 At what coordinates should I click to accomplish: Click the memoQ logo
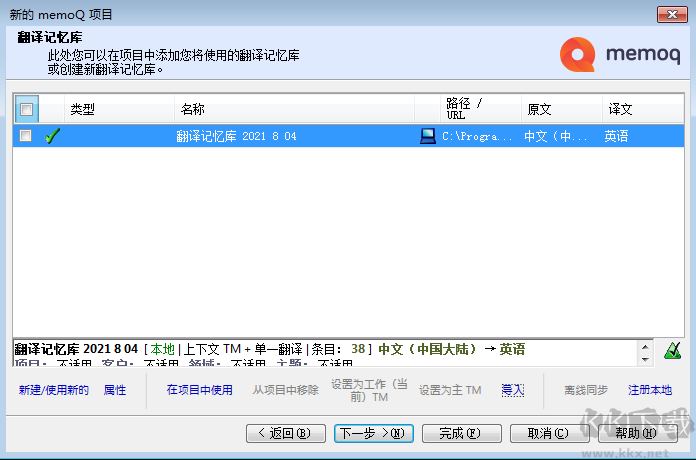pos(620,54)
